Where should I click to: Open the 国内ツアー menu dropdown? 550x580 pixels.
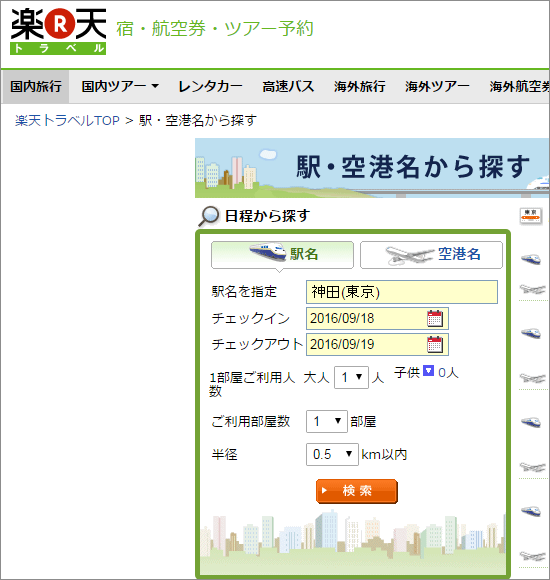120,87
